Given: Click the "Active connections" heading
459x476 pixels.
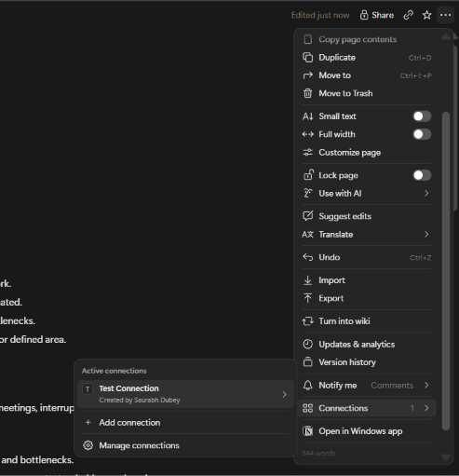Looking at the screenshot, I should (114, 371).
